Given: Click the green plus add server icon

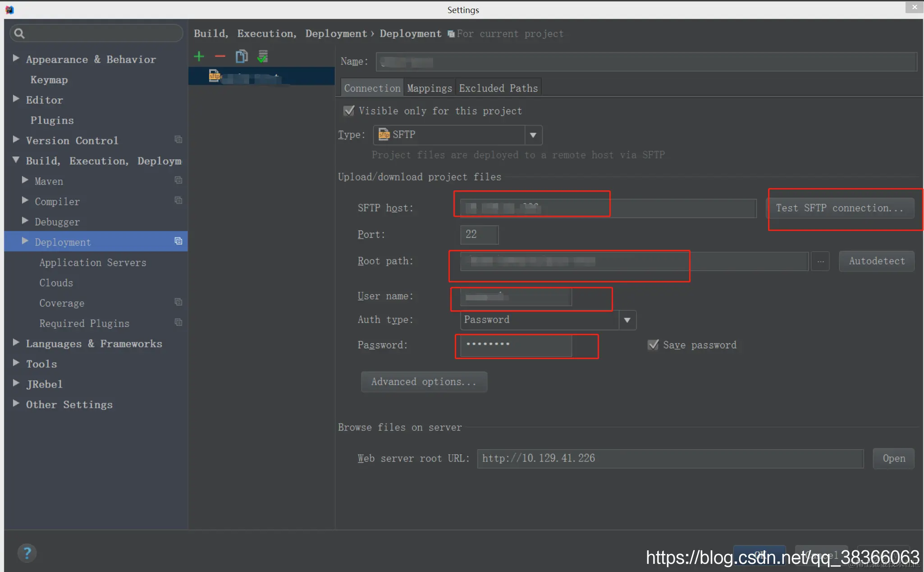Looking at the screenshot, I should (x=199, y=56).
